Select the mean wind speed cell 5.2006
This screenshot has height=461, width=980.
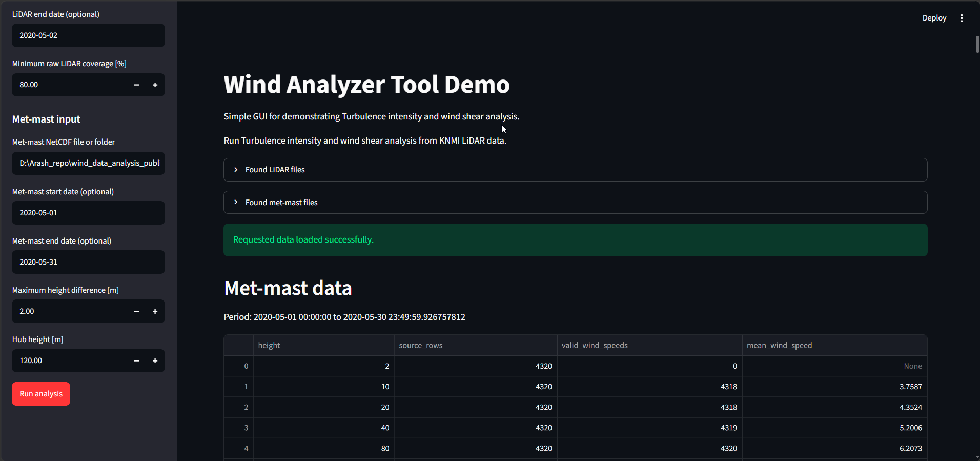pyautogui.click(x=834, y=428)
